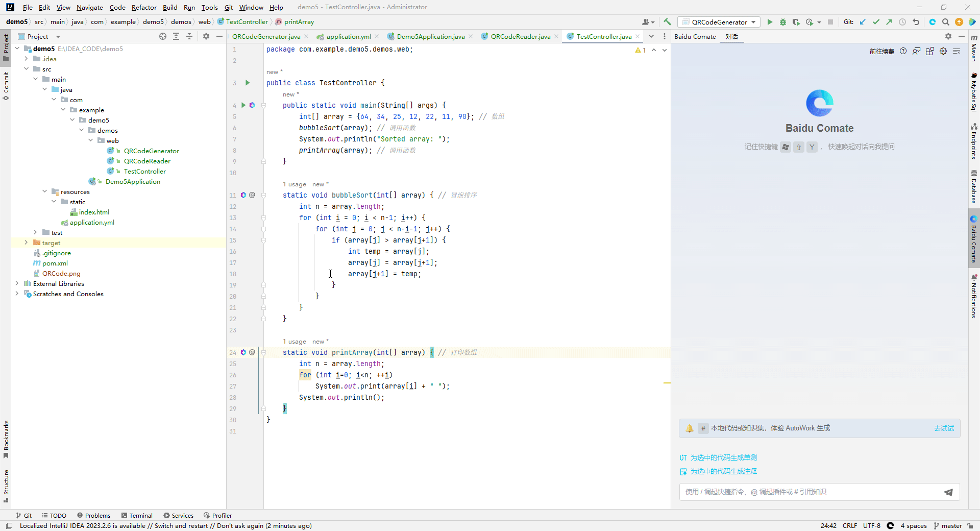
Task: Open the QRCodeGenerator run configuration dropdown
Action: coord(719,22)
